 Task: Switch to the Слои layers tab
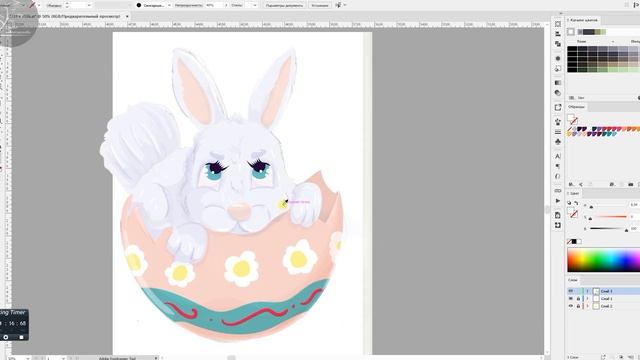[573, 280]
